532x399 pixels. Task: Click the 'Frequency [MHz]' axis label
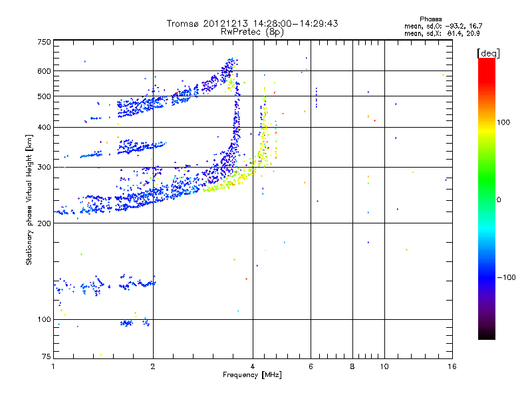(252, 375)
